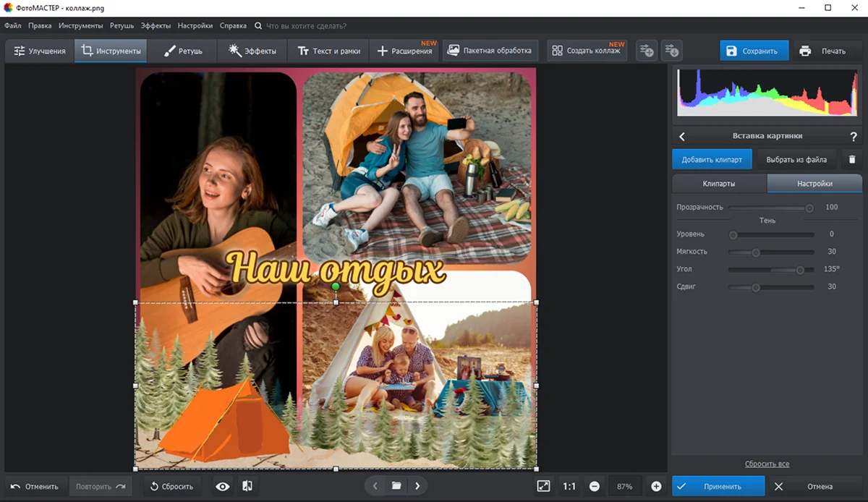Screen dimensions: 868x502
Task: Toggle the eye preview of original
Action: [x=222, y=486]
